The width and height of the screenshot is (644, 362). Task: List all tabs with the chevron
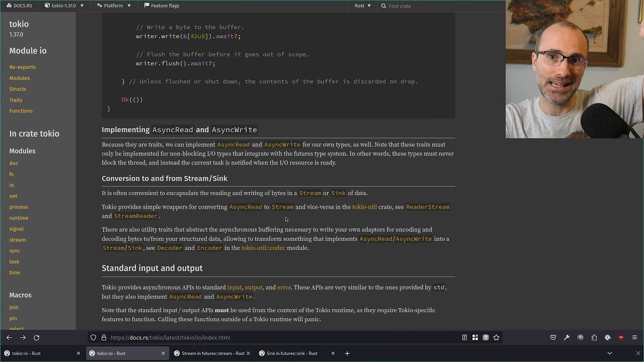(x=610, y=353)
